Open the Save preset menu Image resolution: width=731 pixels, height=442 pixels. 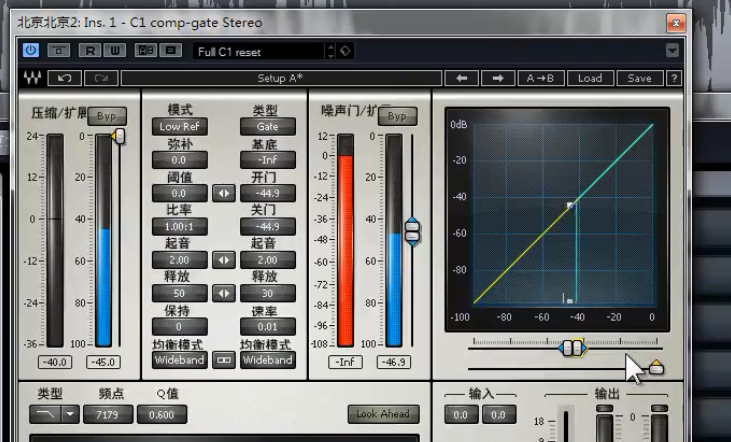pos(640,78)
